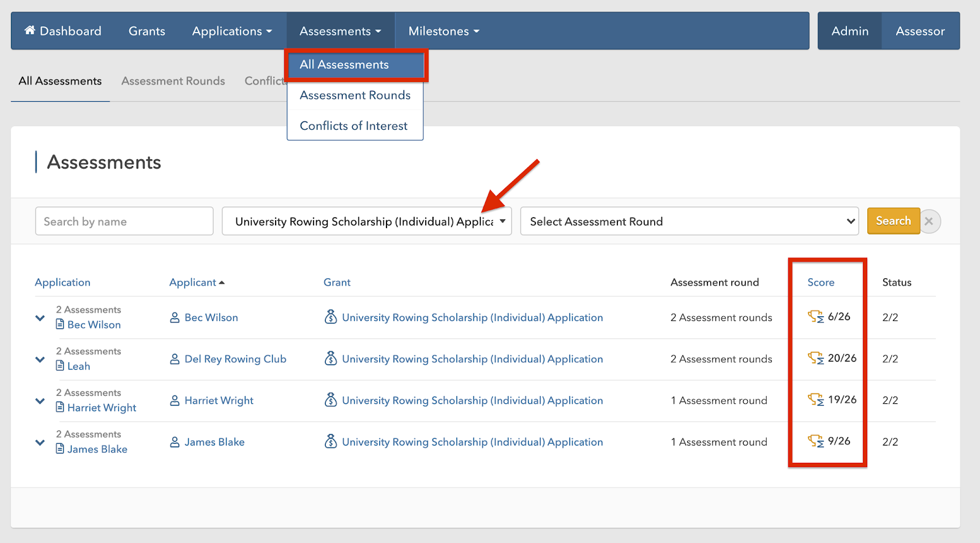Viewport: 980px width, 543px height.
Task: Click the person icon beside James Blake
Action: pyautogui.click(x=175, y=442)
